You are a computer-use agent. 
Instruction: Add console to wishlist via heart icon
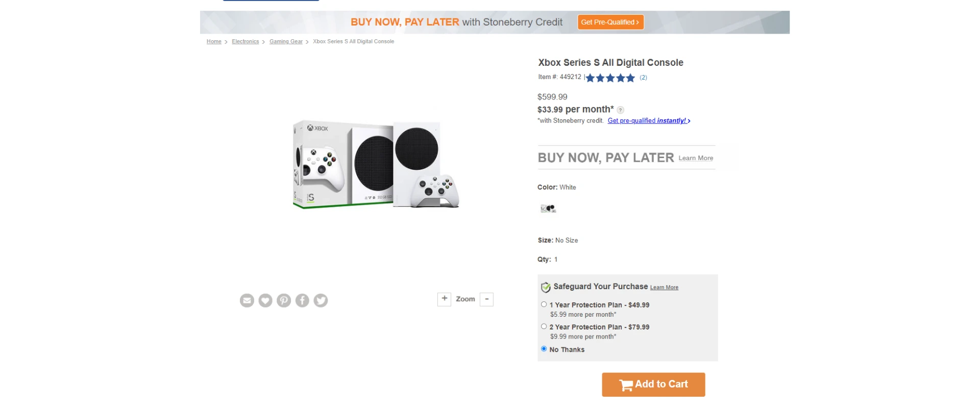pos(265,300)
